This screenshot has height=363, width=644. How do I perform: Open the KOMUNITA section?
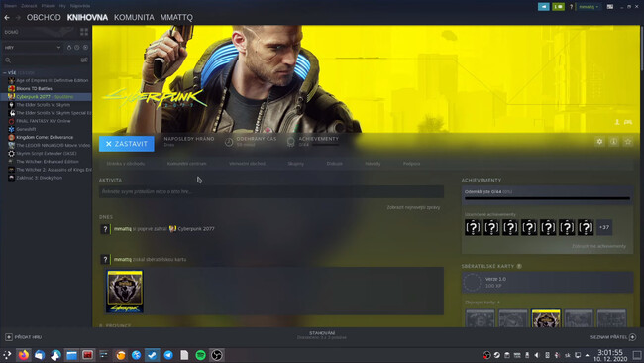(x=134, y=17)
